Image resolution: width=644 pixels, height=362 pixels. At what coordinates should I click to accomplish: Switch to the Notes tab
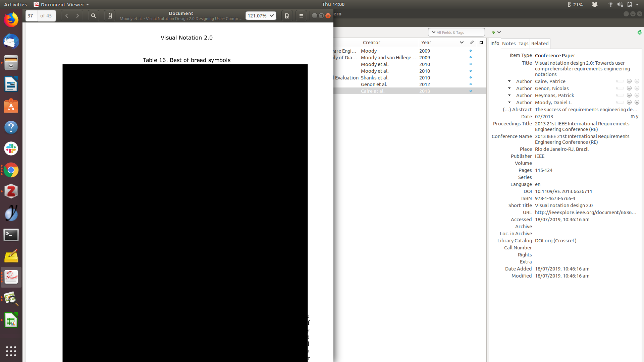[508, 44]
